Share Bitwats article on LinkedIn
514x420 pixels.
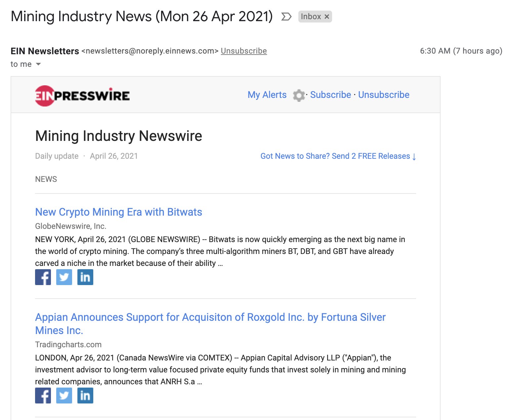85,277
